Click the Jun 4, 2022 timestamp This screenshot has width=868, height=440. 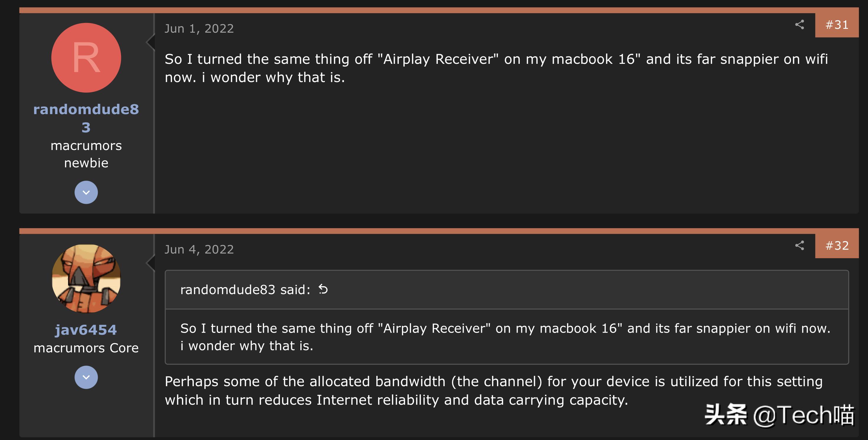pyautogui.click(x=199, y=249)
